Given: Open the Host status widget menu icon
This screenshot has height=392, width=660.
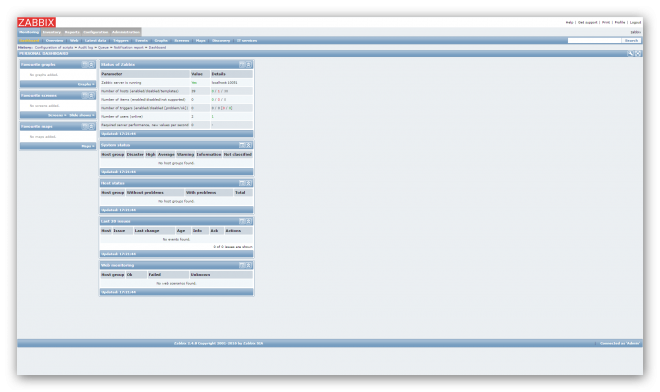Looking at the screenshot, I should pos(242,183).
